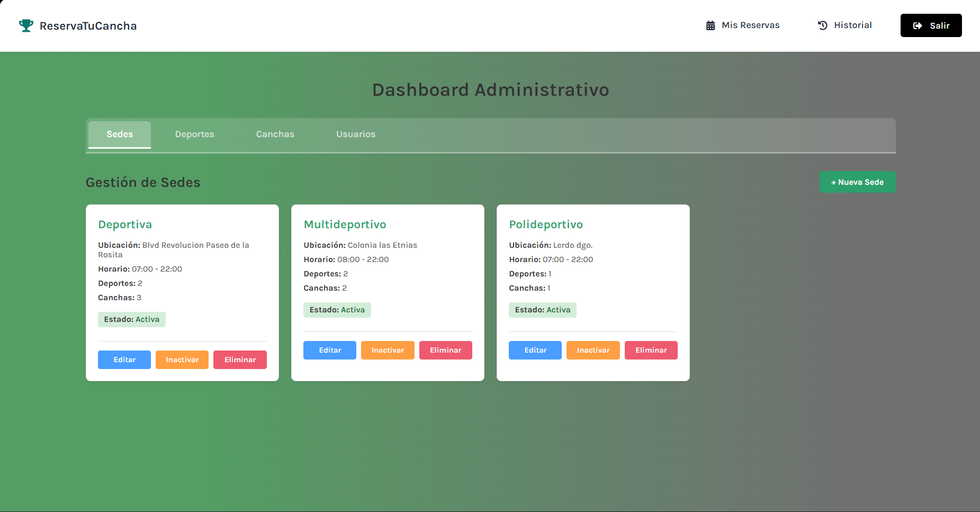Click the Gestión de Sedes heading
The image size is (980, 512).
(x=143, y=182)
